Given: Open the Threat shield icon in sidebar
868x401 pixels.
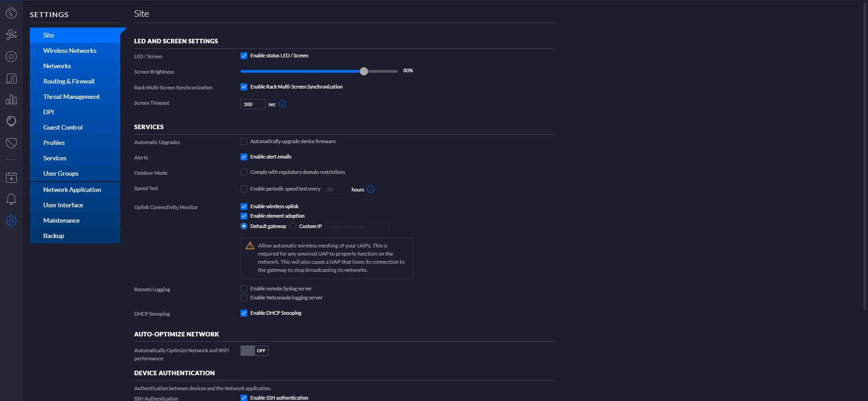Looking at the screenshot, I should tap(11, 143).
